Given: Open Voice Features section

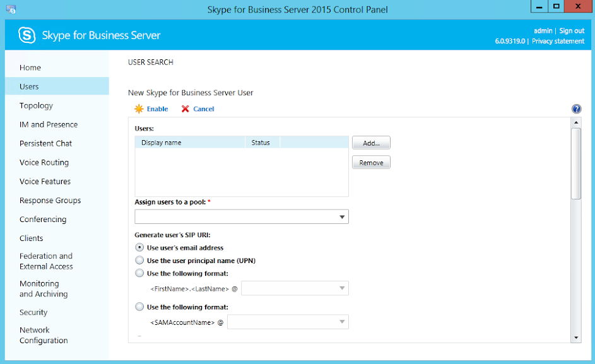Looking at the screenshot, I should coord(45,182).
